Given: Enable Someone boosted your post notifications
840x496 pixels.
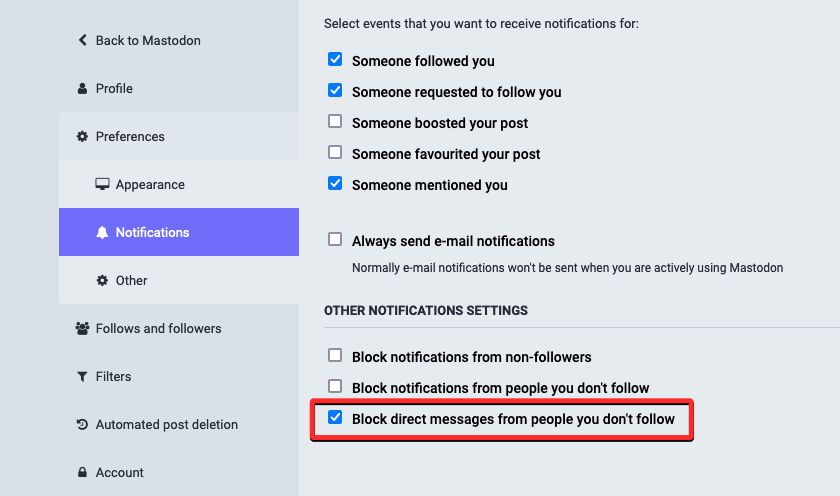Looking at the screenshot, I should coord(335,122).
